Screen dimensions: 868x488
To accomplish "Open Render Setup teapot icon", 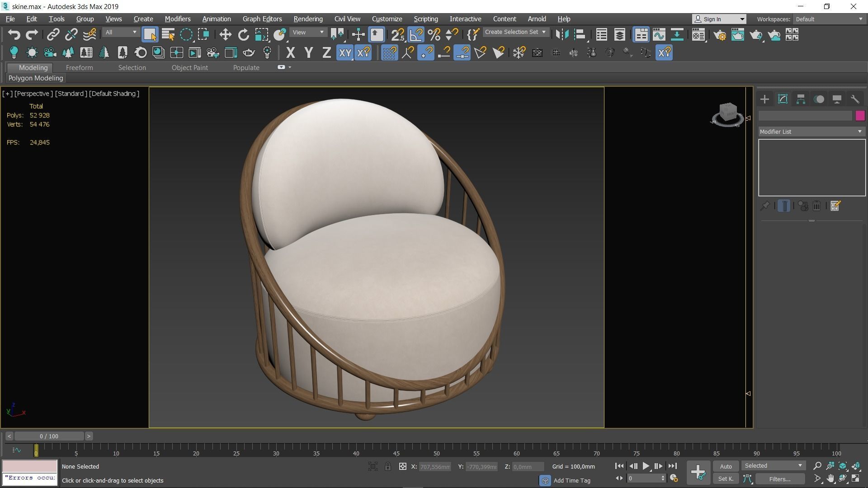I will (720, 35).
